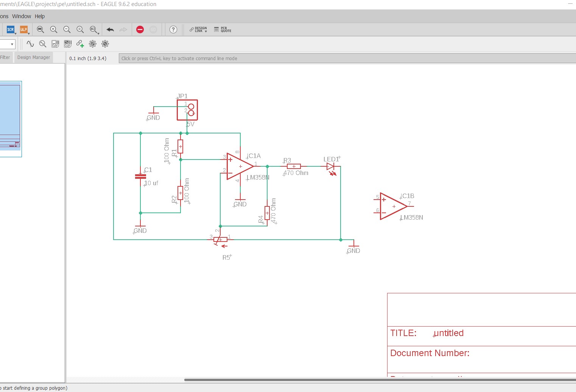Undo the last action
Viewport: 576px width, 392px height.
[110, 29]
